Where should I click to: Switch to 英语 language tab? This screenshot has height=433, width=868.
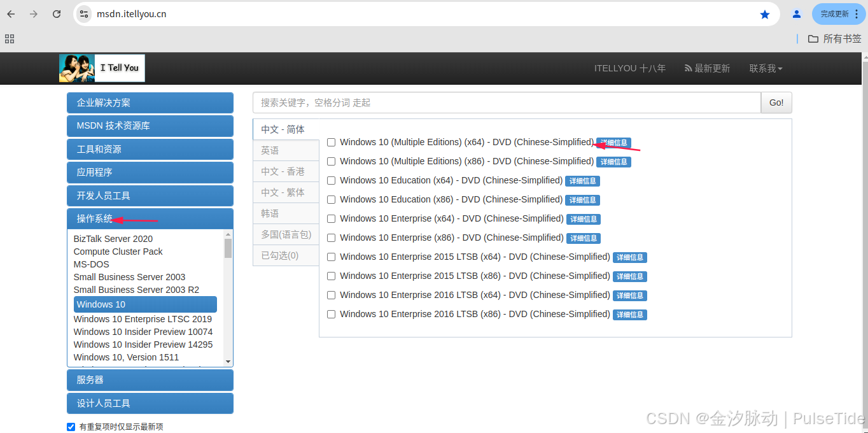tap(286, 150)
